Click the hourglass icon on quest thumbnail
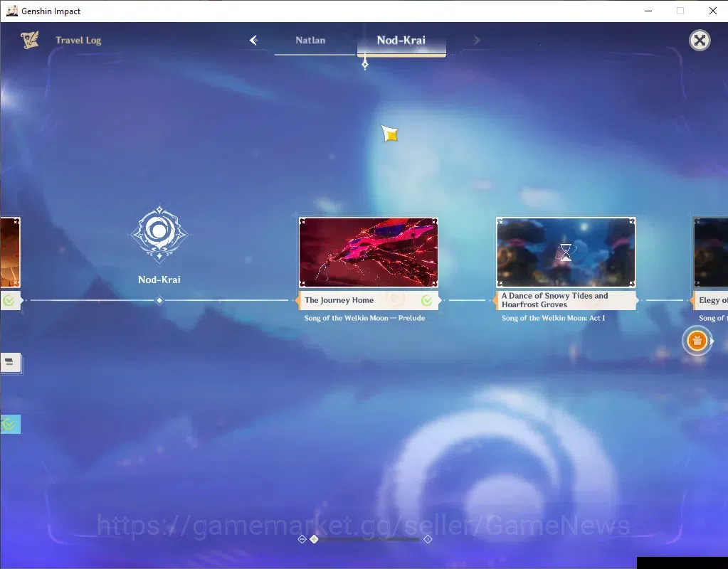The width and height of the screenshot is (728, 569). coord(566,252)
